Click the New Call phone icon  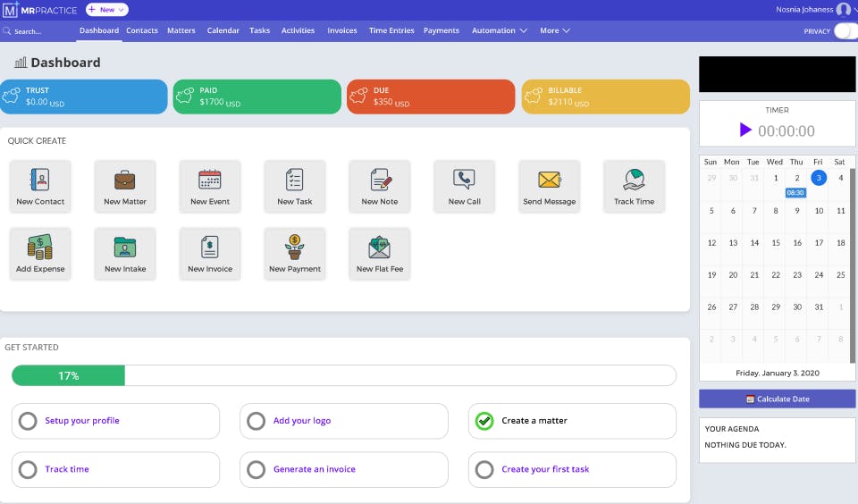pyautogui.click(x=465, y=186)
